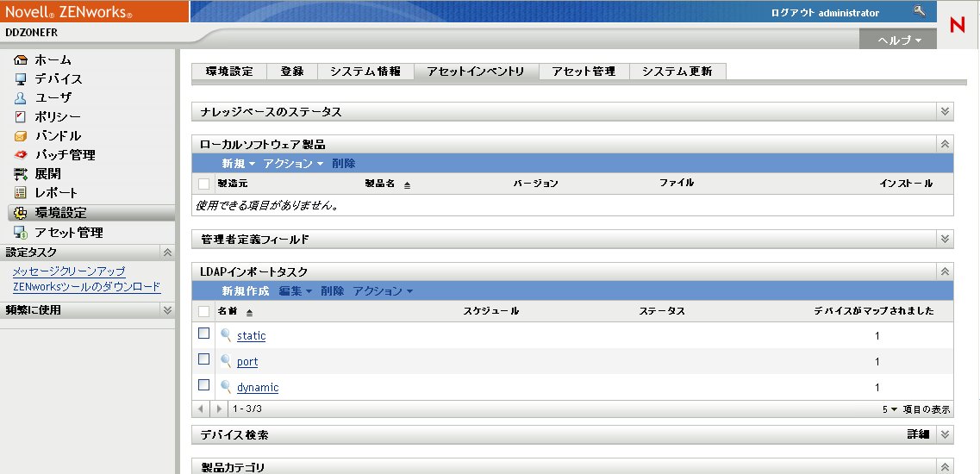
Task: Click the バージョン column header
Action: pyautogui.click(x=535, y=184)
